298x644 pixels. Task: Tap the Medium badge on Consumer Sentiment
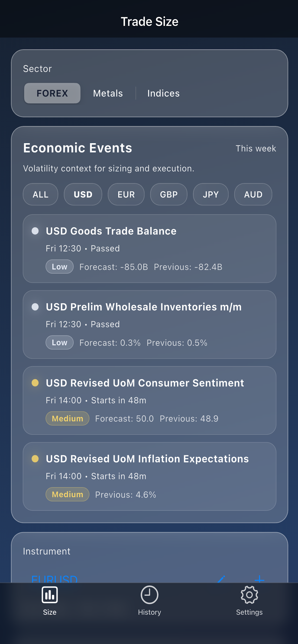68,418
